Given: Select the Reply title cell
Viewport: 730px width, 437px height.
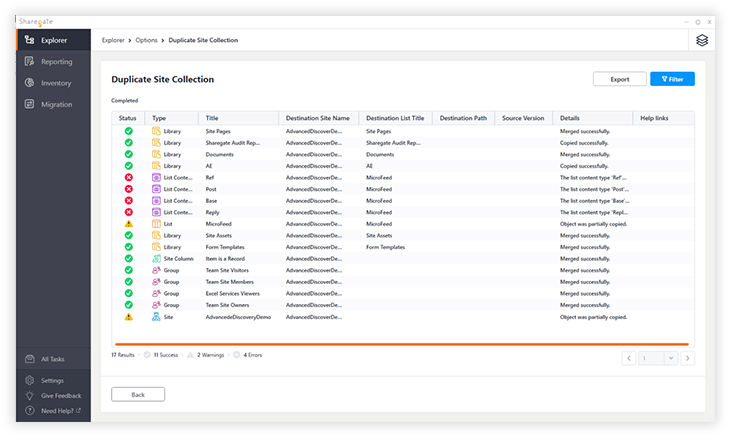Looking at the screenshot, I should coord(212,212).
